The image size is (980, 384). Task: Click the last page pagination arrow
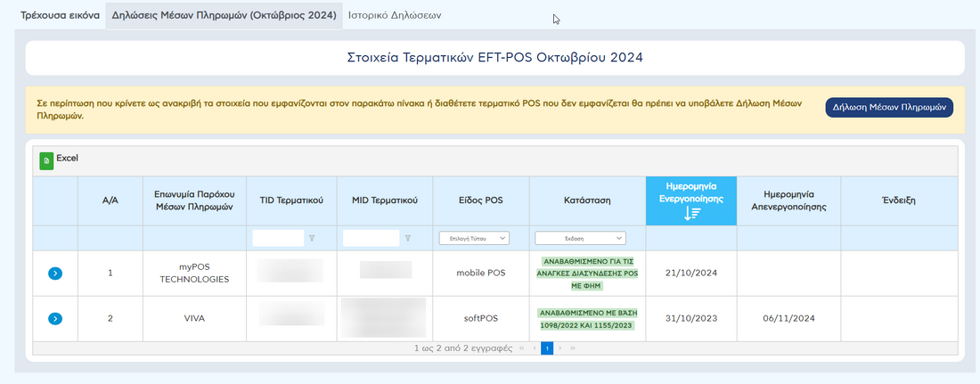click(573, 347)
